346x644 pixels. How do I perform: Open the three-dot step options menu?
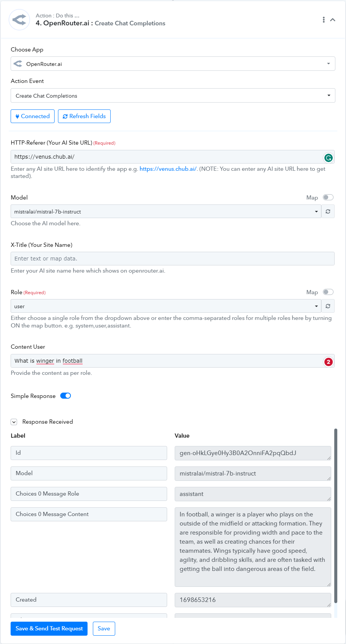tap(323, 20)
